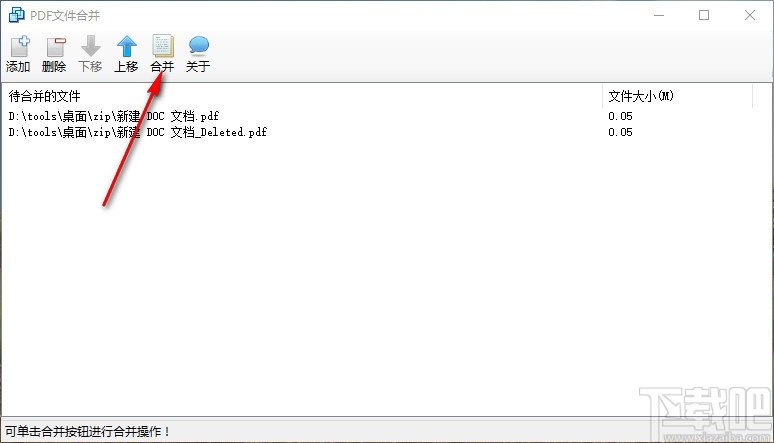
Task: Minimize the PDF文件合并 window
Action: pos(658,15)
